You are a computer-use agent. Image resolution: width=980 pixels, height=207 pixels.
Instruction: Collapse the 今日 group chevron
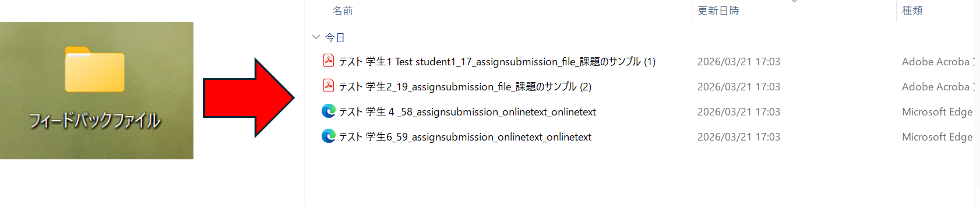(316, 37)
